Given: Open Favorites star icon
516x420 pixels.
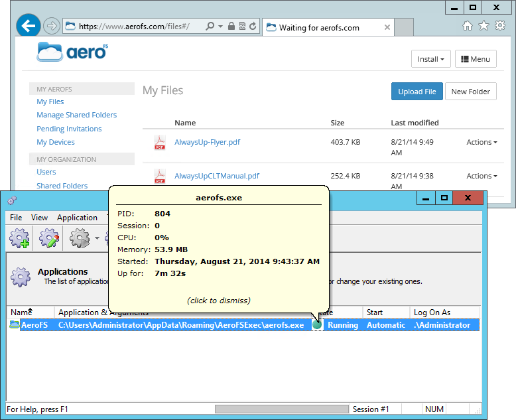Looking at the screenshot, I should pos(484,25).
